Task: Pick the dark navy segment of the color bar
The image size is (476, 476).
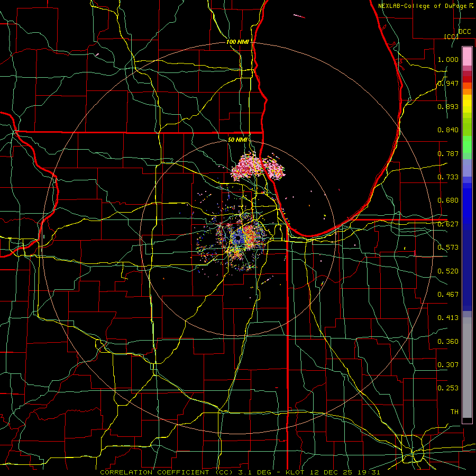Action: coord(467,270)
